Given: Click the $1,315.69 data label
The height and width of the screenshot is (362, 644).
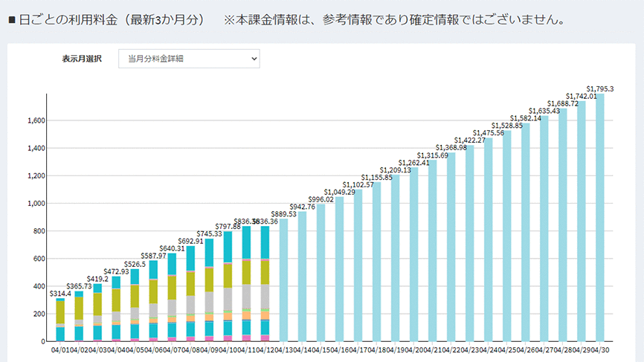Looking at the screenshot, I should coord(434,155).
